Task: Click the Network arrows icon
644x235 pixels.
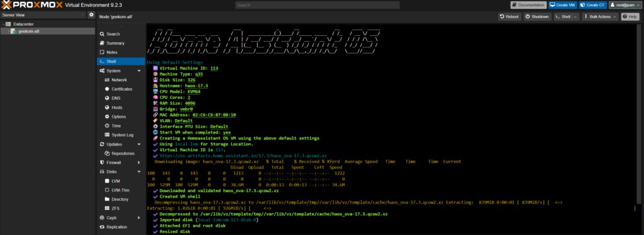Action: pos(107,80)
